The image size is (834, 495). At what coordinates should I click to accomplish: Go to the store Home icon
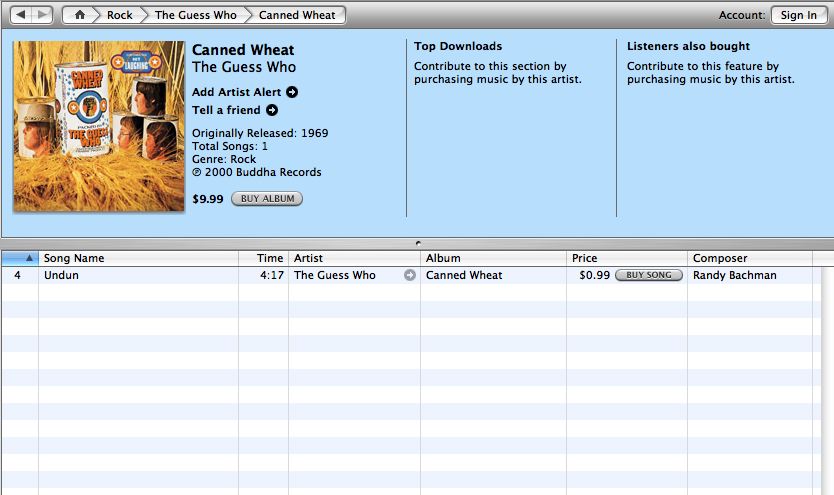[x=80, y=15]
